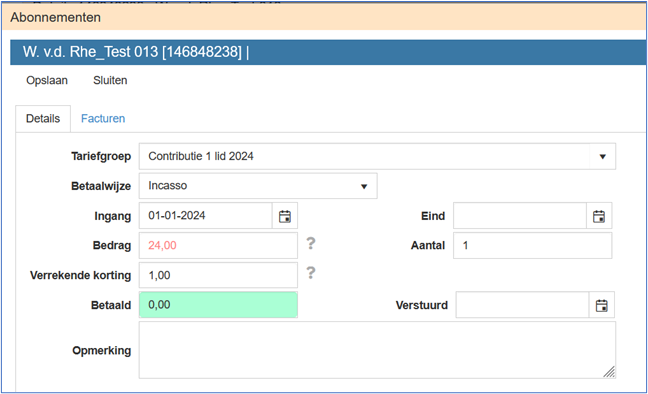Click the empty Eind date field

[520, 216]
